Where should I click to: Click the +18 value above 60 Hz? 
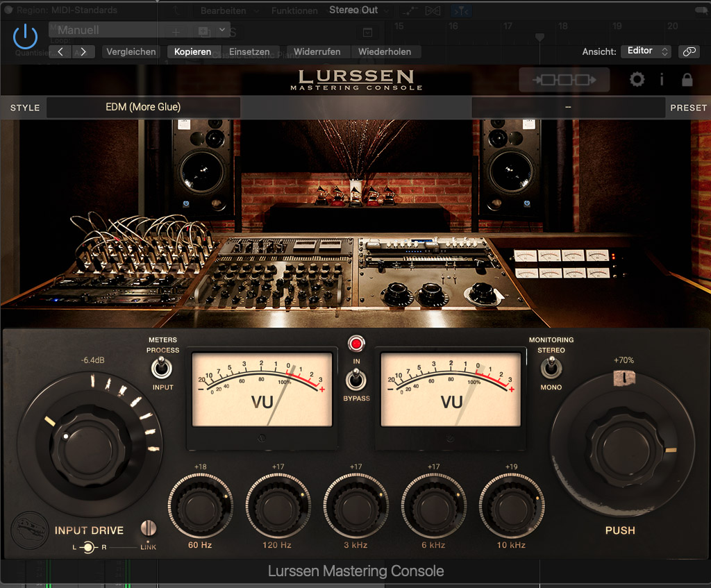[201, 467]
